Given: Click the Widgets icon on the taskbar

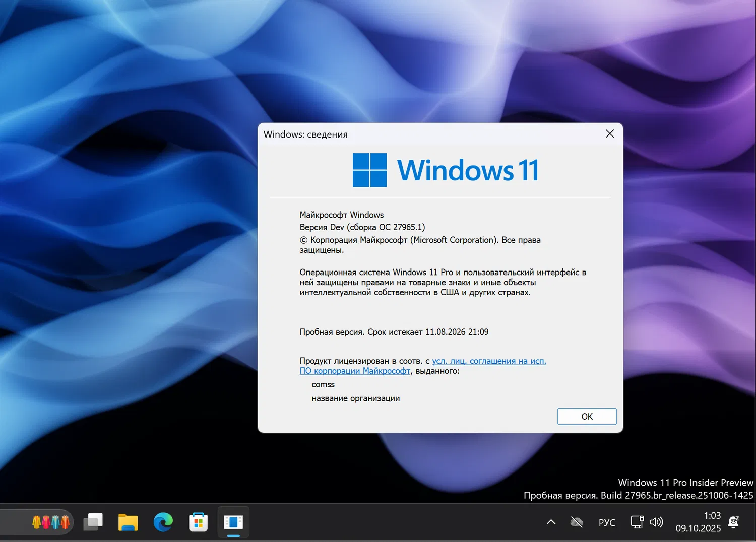Looking at the screenshot, I should [50, 522].
